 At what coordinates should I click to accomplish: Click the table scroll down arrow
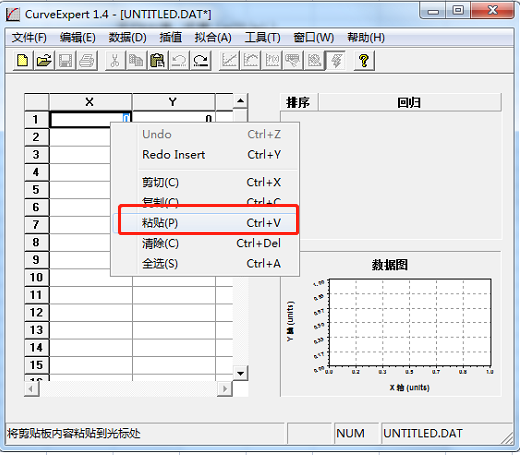(x=240, y=373)
